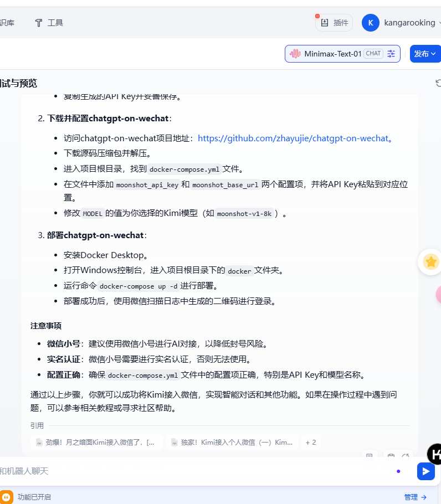Image resolution: width=441 pixels, height=504 pixels.
Task: Click the yellow star favorite button
Action: [x=430, y=261]
